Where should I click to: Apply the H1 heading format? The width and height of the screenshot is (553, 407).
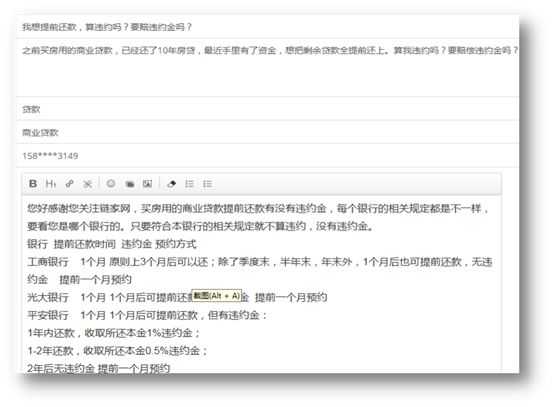(51, 183)
